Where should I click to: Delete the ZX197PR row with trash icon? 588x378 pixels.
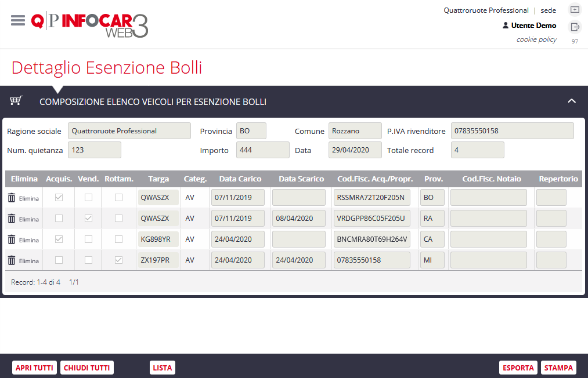tap(12, 260)
